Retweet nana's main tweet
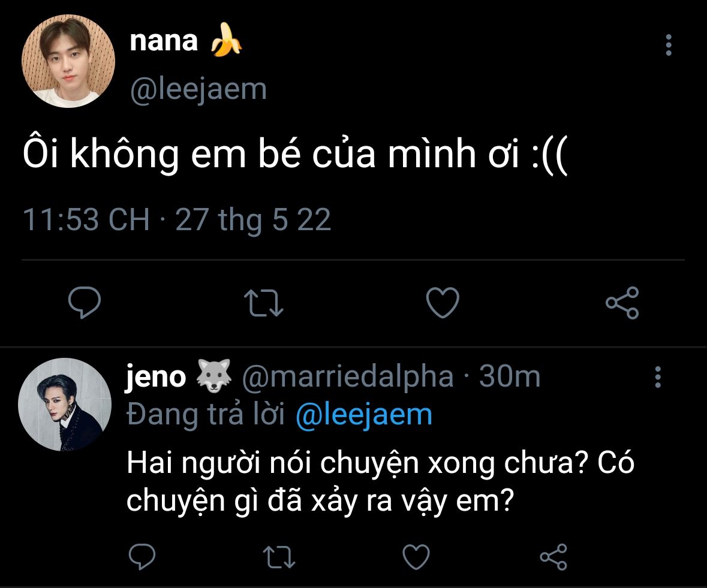The height and width of the screenshot is (588, 707). 265,303
